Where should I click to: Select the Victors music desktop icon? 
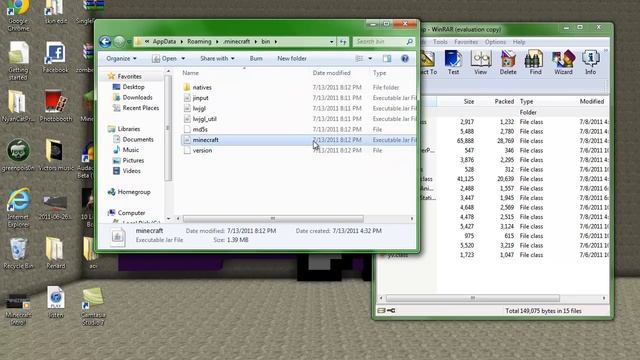pos(56,156)
